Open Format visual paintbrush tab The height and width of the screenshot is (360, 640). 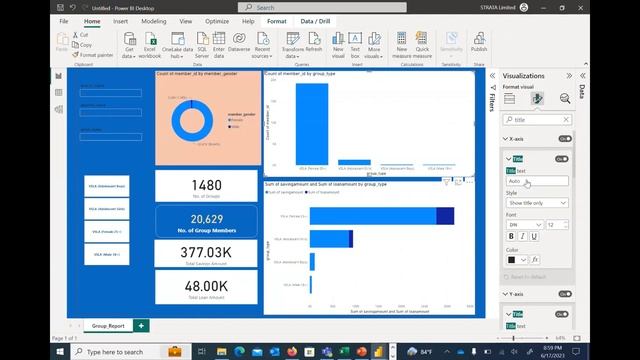[x=537, y=98]
